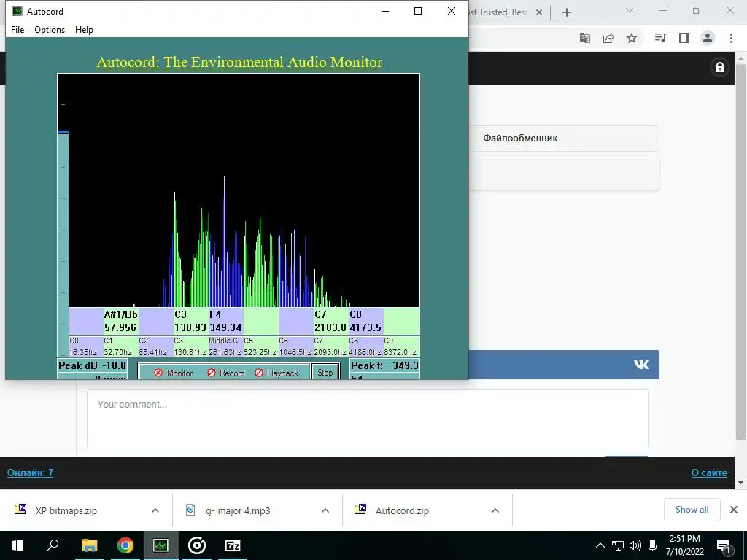This screenshot has height=560, width=747.
Task: Toggle Chrome side panel icon
Action: point(684,38)
